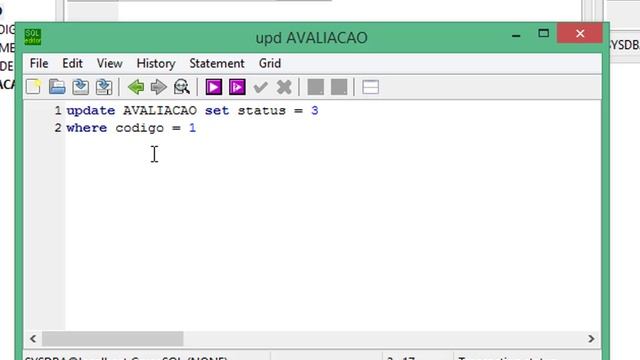Click the value 1 after codigo =

point(192,128)
